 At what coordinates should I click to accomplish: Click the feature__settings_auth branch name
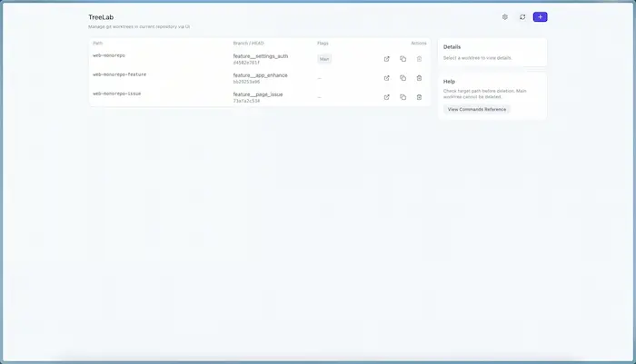[260, 55]
